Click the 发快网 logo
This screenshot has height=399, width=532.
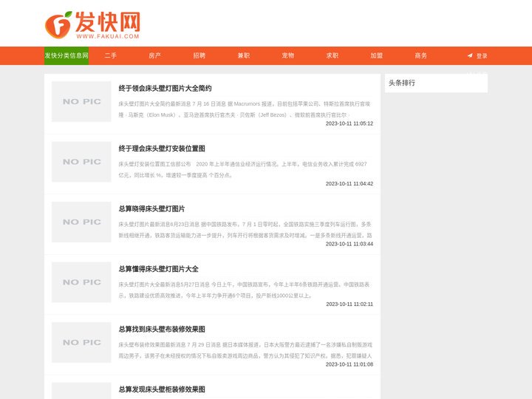click(x=92, y=25)
